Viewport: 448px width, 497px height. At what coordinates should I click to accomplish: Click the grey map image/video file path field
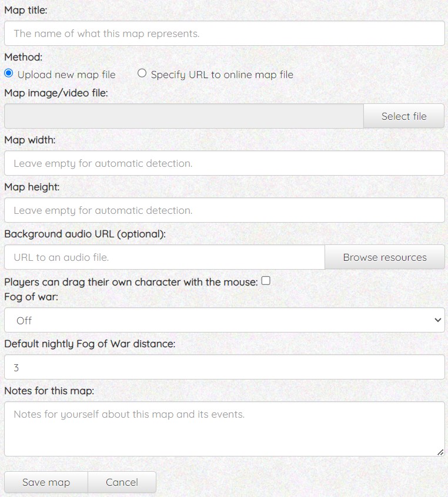click(x=183, y=116)
